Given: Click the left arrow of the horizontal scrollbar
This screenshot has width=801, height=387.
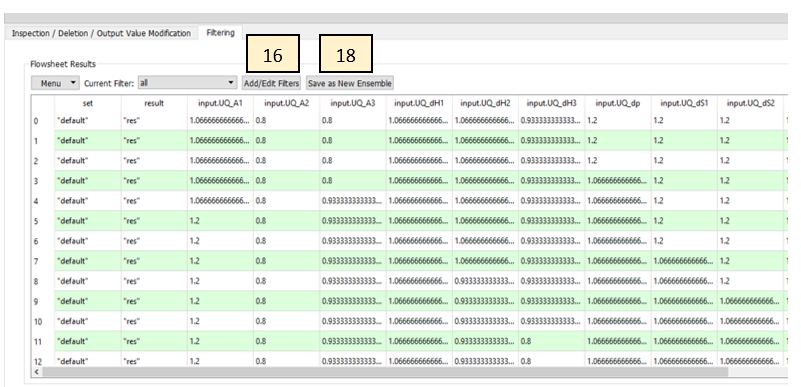Looking at the screenshot, I should tap(36, 372).
